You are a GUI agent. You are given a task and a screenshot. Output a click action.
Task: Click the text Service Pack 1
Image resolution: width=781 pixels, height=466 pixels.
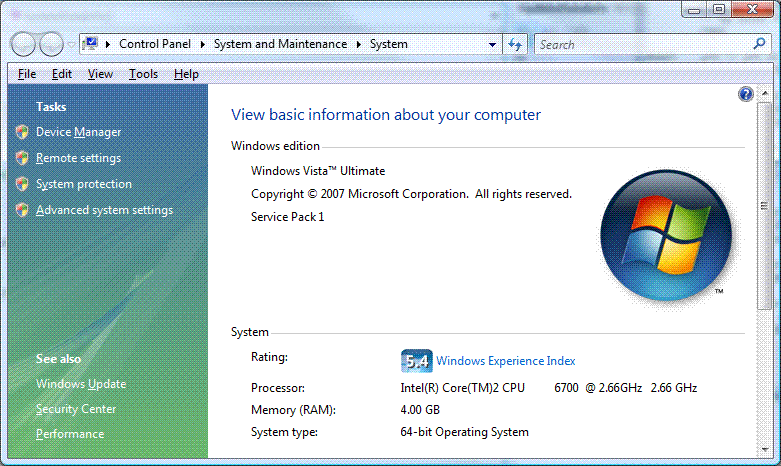[287, 217]
